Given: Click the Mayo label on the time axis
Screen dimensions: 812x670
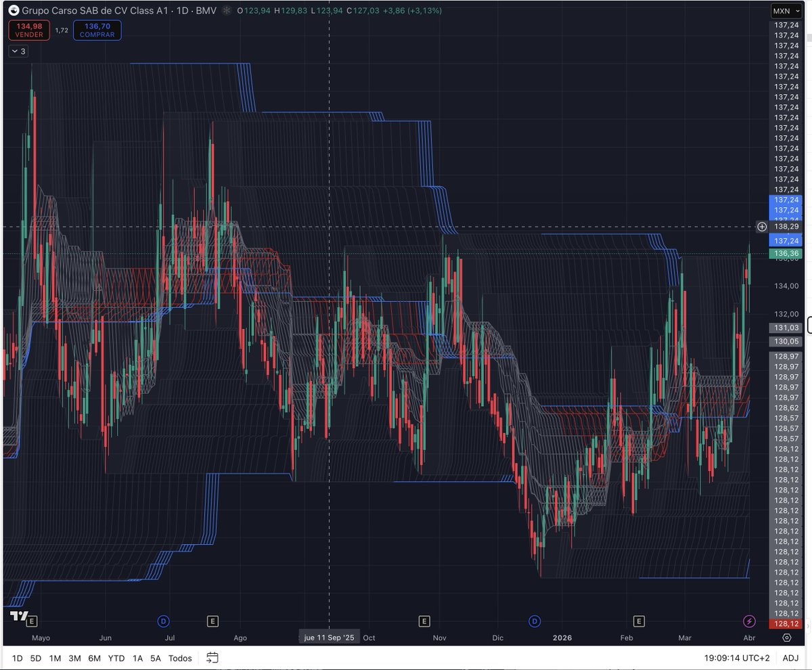Looking at the screenshot, I should 41,638.
